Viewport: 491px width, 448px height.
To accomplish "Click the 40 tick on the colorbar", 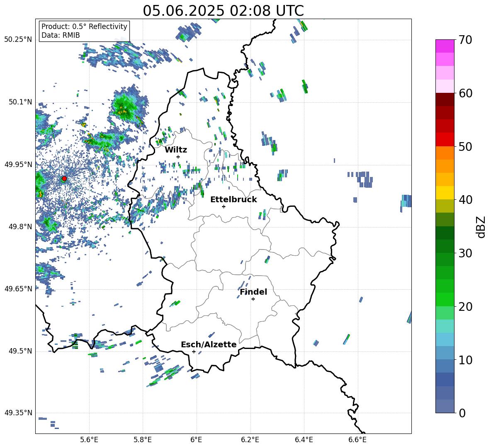I will [x=465, y=200].
